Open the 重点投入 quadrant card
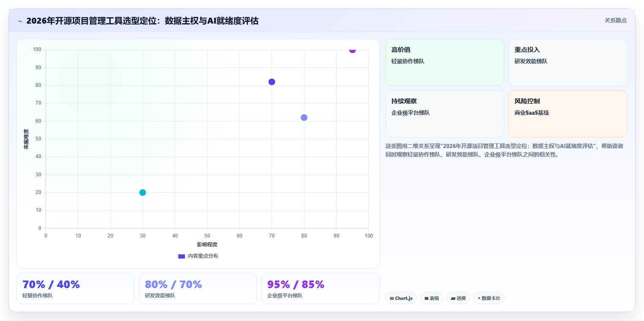The image size is (644, 321). coord(568,62)
